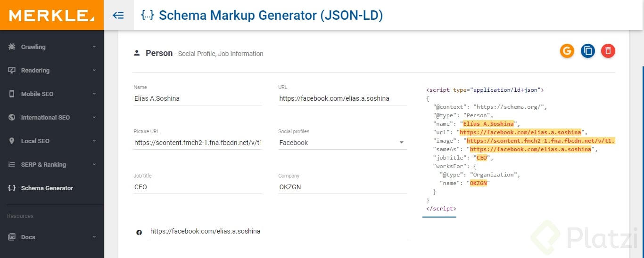Expand the Local SEO chevron

click(x=94, y=141)
